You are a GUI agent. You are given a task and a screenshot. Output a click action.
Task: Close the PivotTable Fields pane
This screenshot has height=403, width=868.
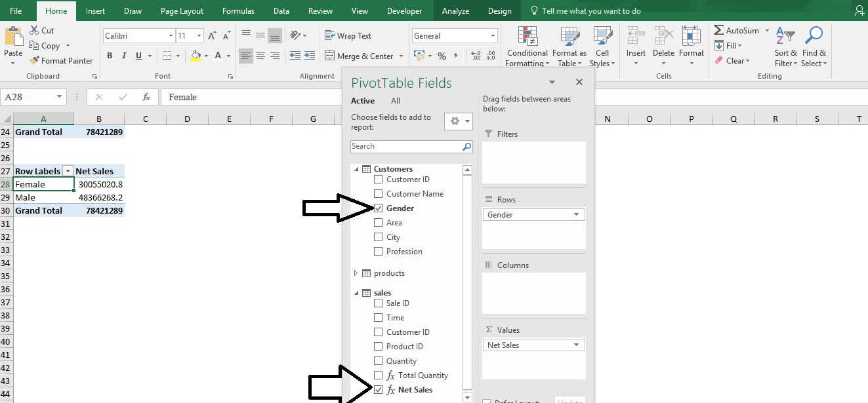tap(579, 82)
